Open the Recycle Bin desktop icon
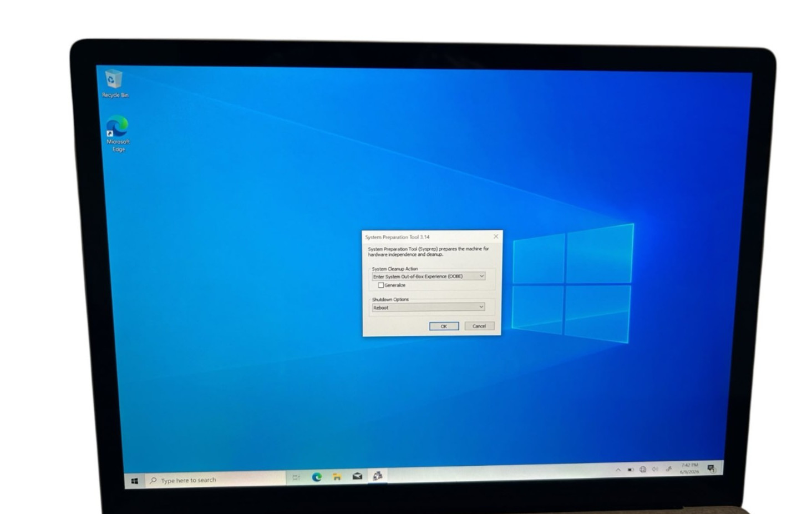The image size is (812, 514). [114, 83]
